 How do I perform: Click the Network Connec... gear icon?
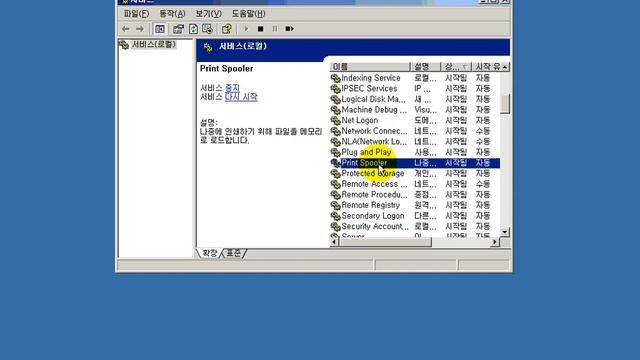(336, 131)
